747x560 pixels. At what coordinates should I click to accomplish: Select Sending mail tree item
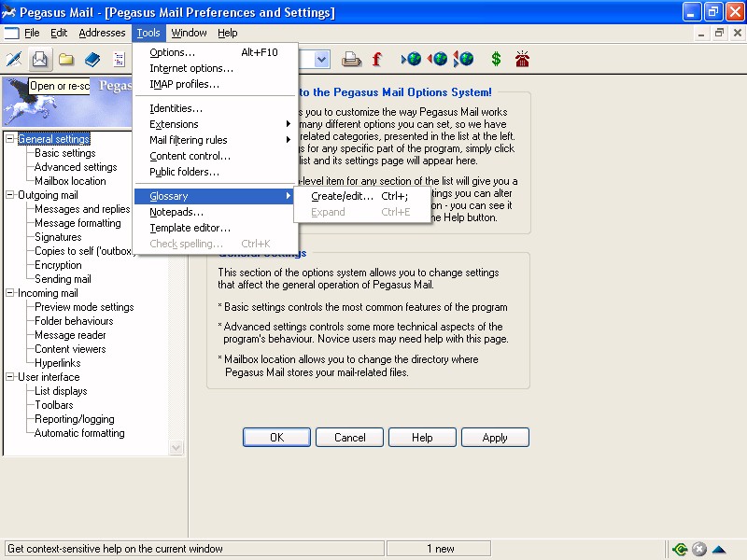[x=63, y=279]
